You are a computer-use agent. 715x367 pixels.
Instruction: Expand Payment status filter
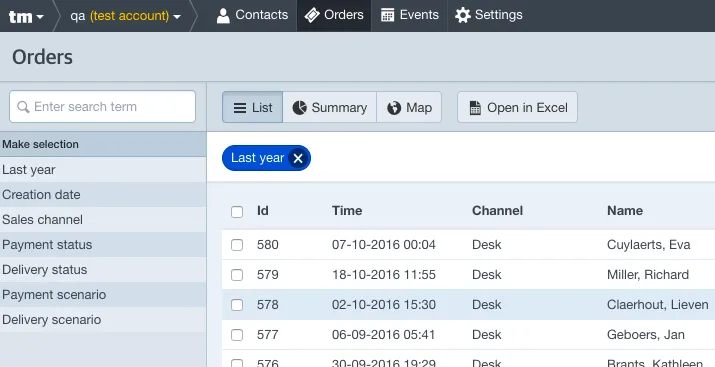[103, 245]
